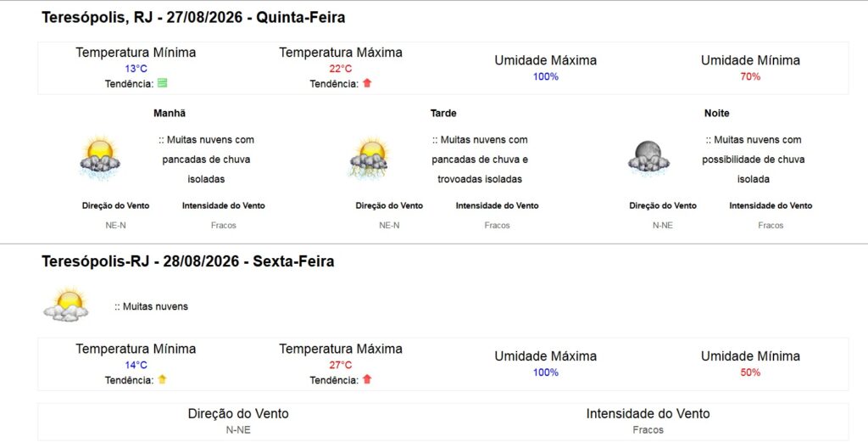This screenshot has height=448, width=868.
Task: Click the 50% Umidade Mínima value
Action: [750, 372]
